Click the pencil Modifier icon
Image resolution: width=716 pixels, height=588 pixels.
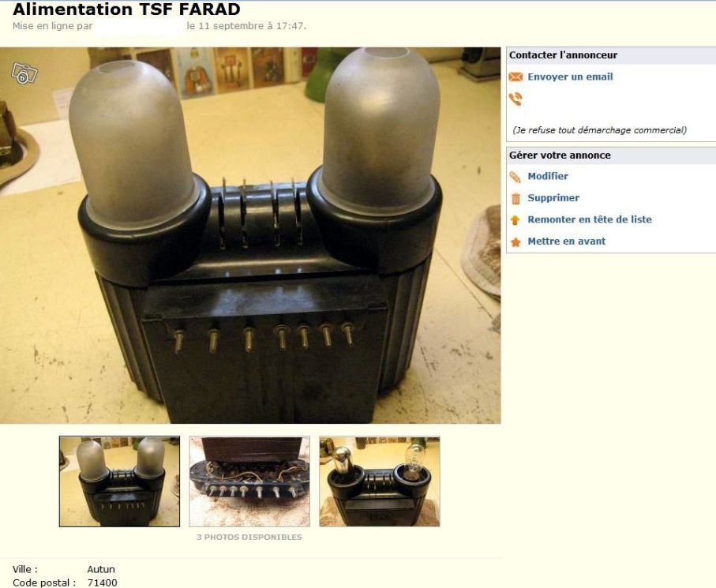point(515,177)
